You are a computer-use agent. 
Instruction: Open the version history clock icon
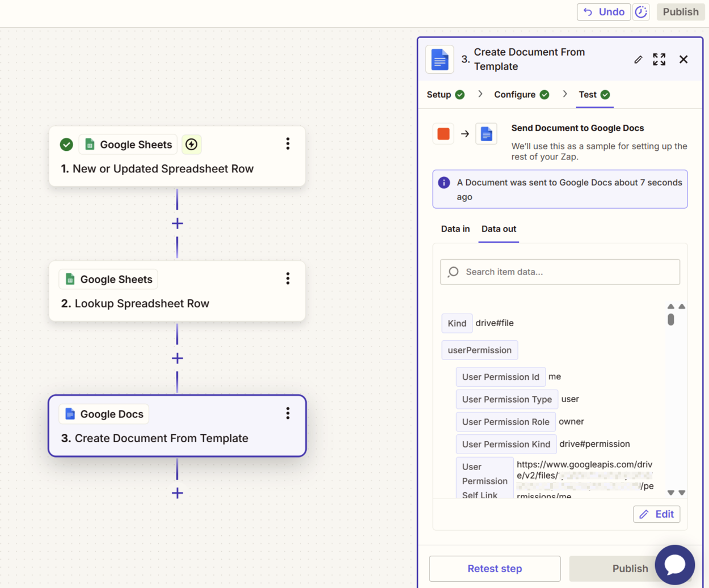(x=642, y=12)
